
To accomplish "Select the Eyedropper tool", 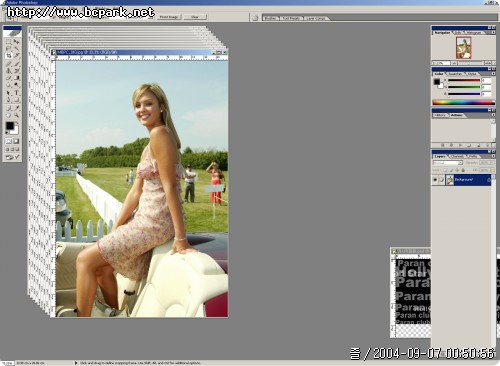I will pos(16,108).
